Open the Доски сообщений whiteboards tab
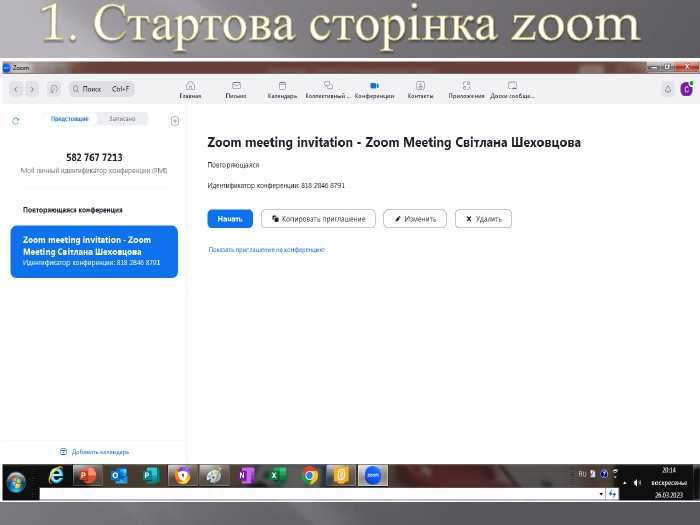 click(x=512, y=90)
